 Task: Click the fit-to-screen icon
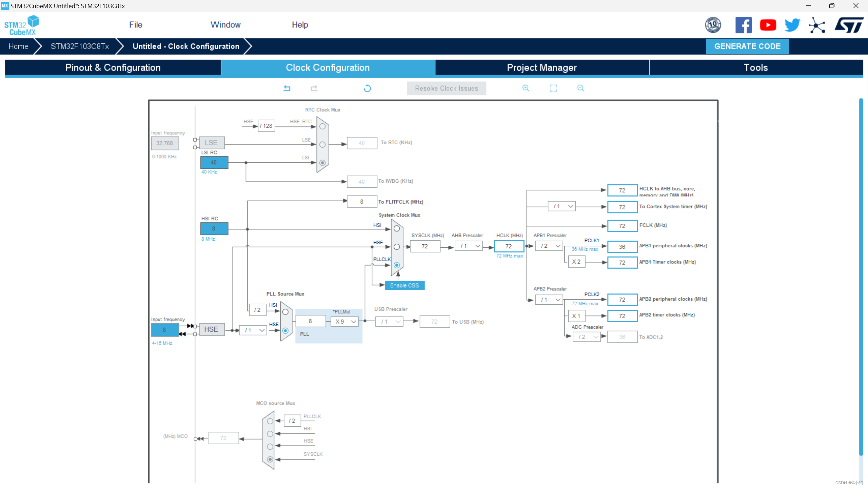pos(553,88)
